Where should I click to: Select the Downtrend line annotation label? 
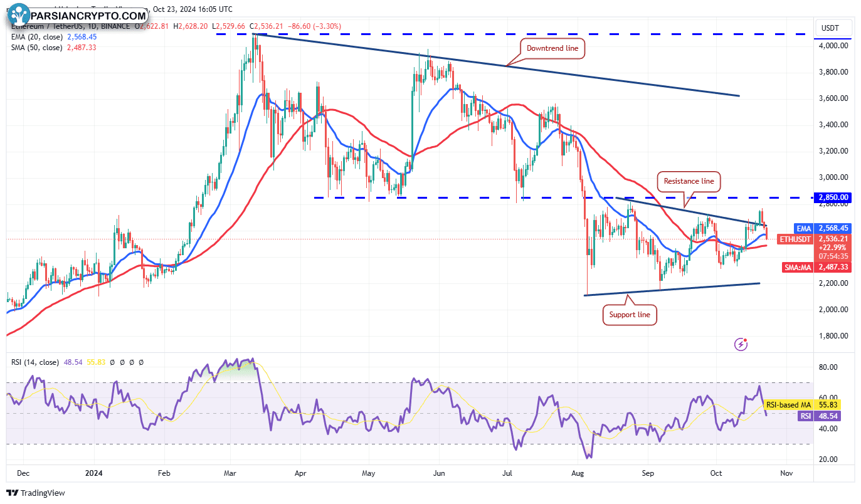[x=554, y=48]
